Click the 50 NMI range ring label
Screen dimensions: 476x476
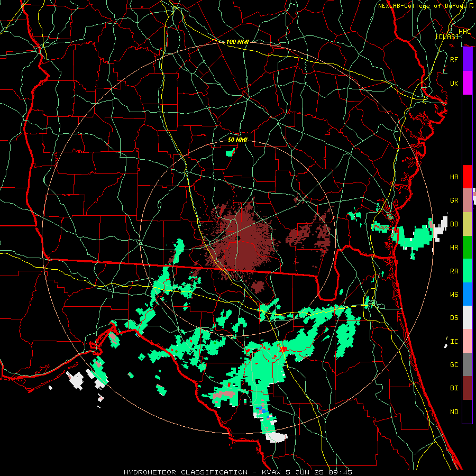[x=237, y=140]
